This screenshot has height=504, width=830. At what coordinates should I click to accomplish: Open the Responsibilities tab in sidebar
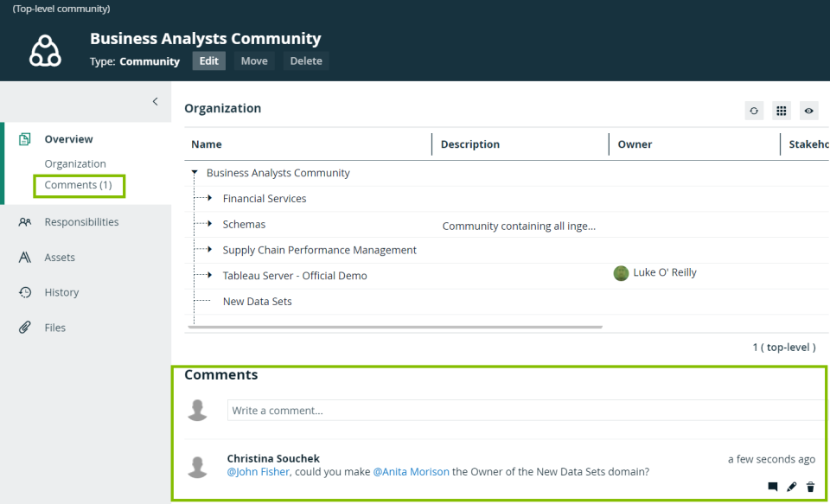(x=81, y=222)
